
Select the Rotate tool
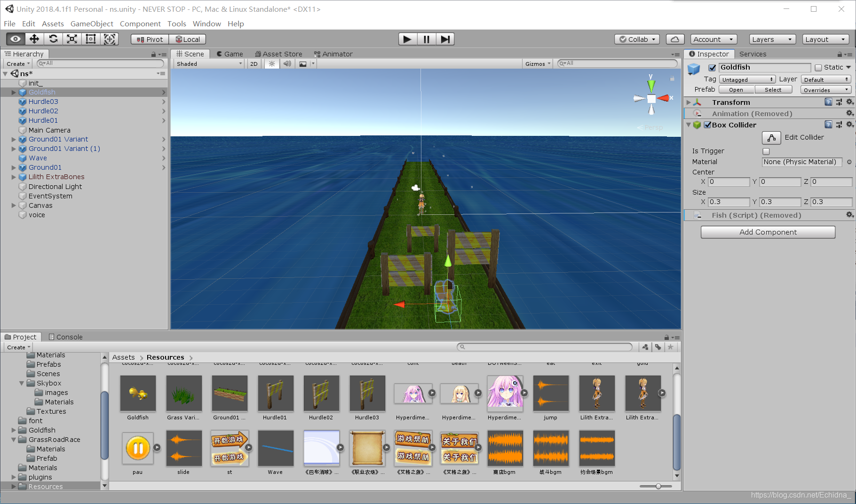click(x=53, y=39)
